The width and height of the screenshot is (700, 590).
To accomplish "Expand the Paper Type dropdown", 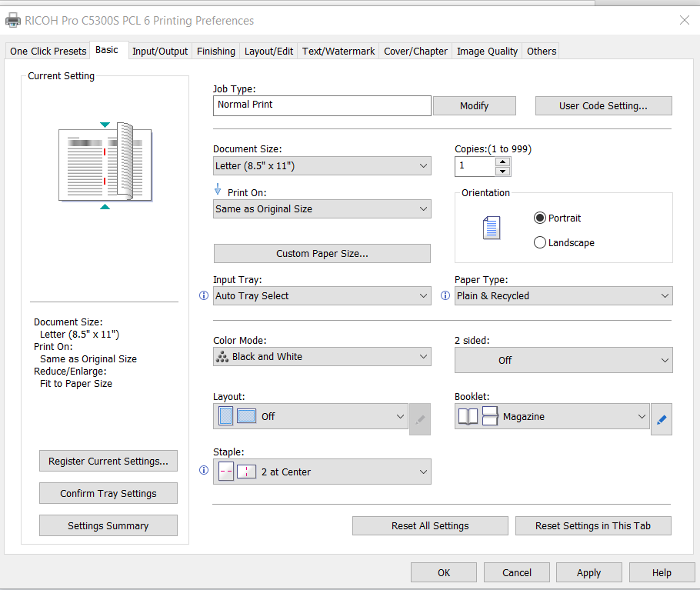I will [x=563, y=295].
